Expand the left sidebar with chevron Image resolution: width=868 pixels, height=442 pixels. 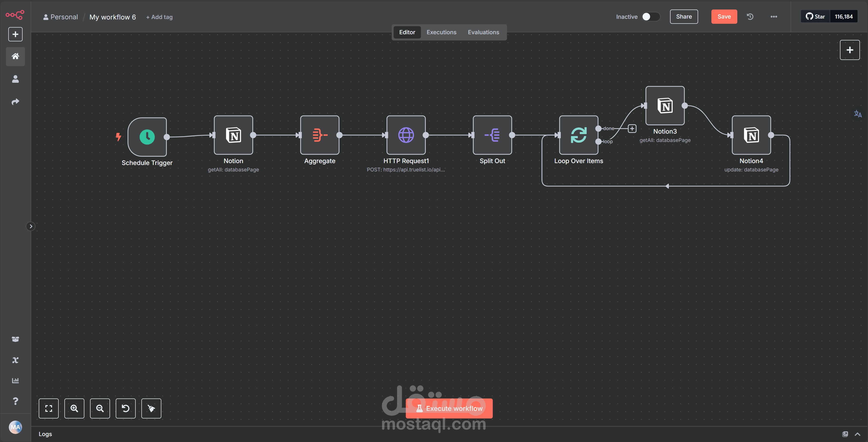[x=31, y=226]
